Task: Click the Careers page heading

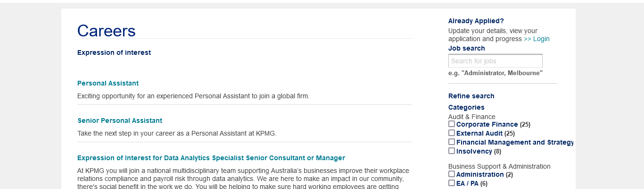Action: (x=107, y=31)
